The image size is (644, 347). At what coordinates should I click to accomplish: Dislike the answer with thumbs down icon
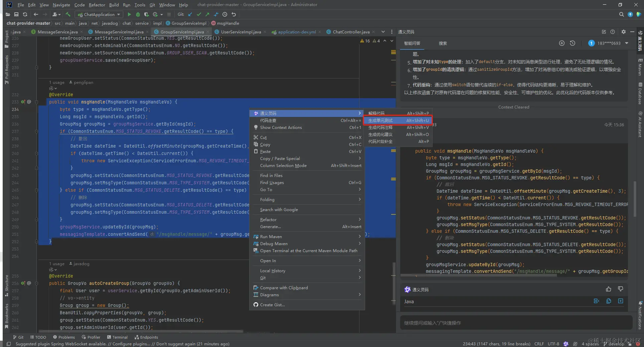pos(621,289)
